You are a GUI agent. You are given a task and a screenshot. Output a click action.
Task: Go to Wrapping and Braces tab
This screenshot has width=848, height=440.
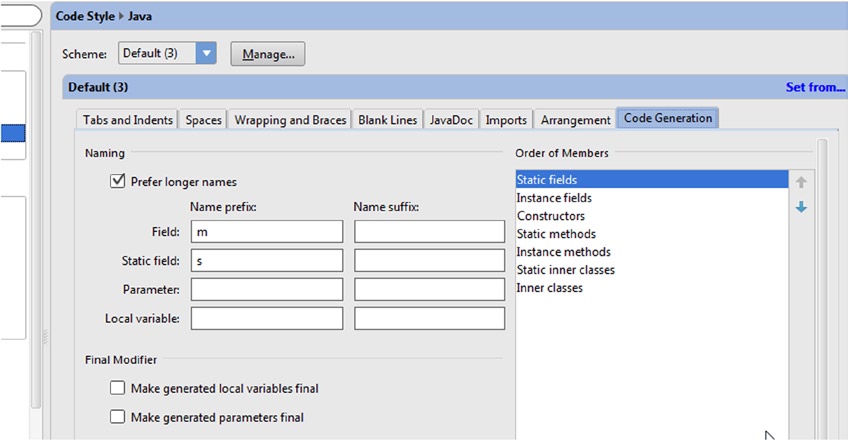290,120
